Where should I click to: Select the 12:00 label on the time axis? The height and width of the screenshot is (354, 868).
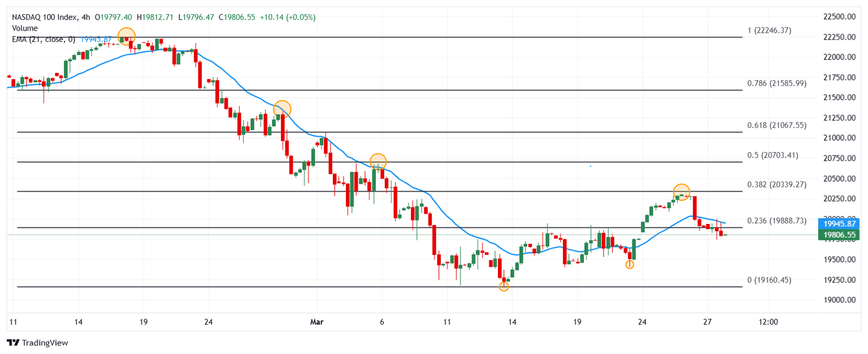pyautogui.click(x=769, y=322)
